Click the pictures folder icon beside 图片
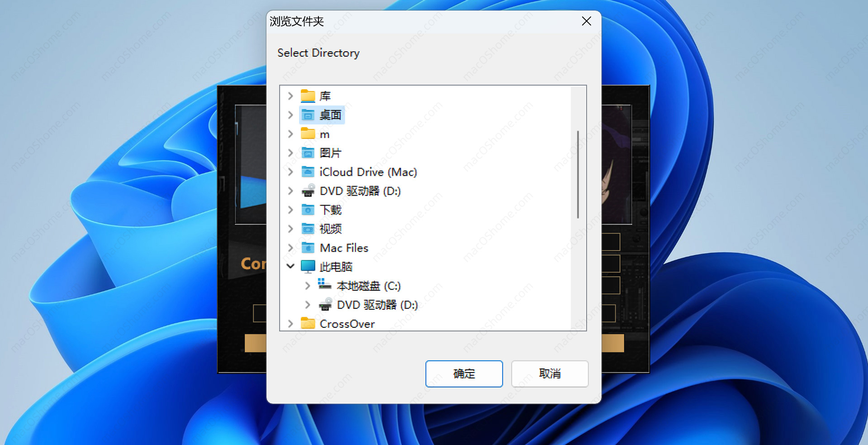Screen dimensions: 868x445 tap(308, 153)
